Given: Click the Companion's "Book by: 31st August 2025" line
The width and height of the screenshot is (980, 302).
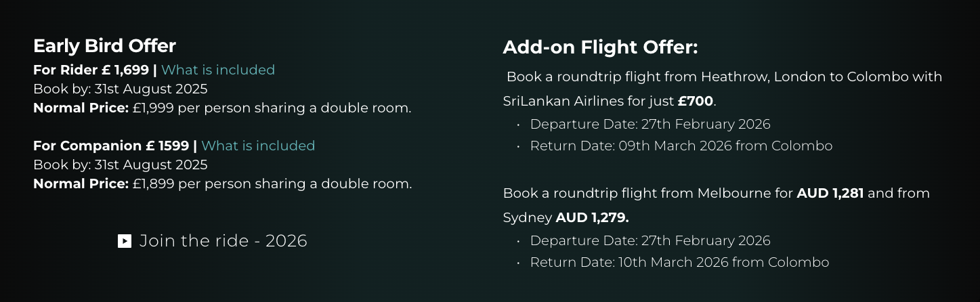Looking at the screenshot, I should [120, 165].
